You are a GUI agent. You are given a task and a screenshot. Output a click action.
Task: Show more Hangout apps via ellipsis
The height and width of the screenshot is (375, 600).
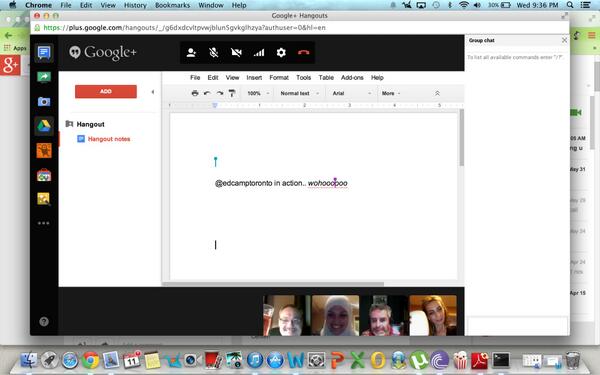click(44, 223)
